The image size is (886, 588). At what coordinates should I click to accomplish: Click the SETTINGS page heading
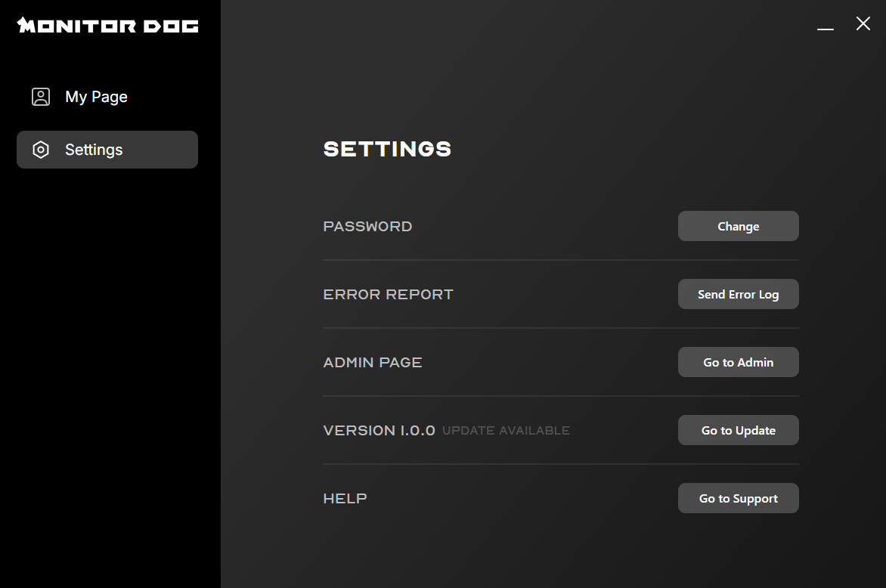click(x=387, y=149)
